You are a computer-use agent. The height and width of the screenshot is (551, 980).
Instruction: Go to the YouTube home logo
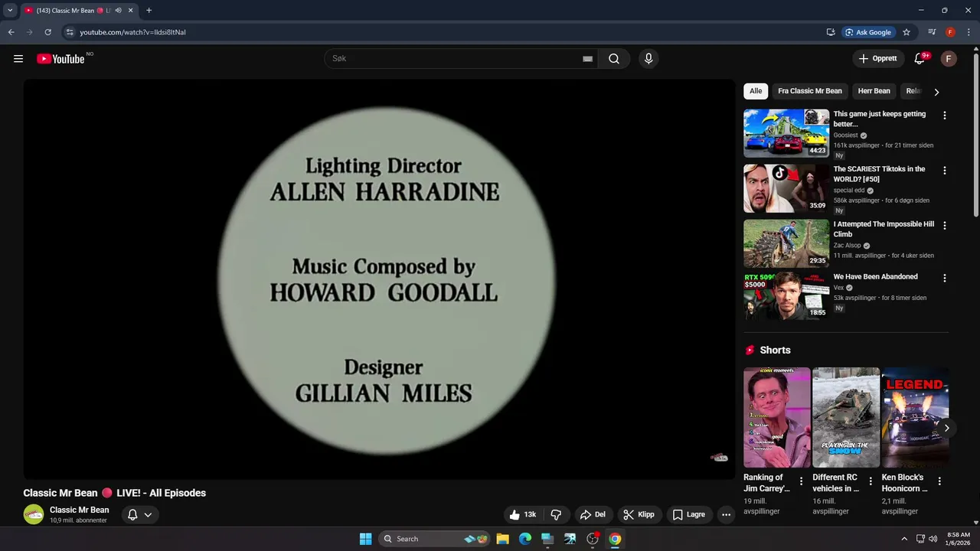(x=60, y=59)
